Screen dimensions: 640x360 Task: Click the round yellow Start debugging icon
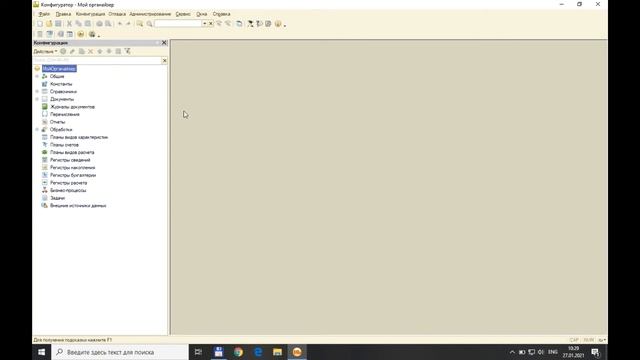(81, 34)
